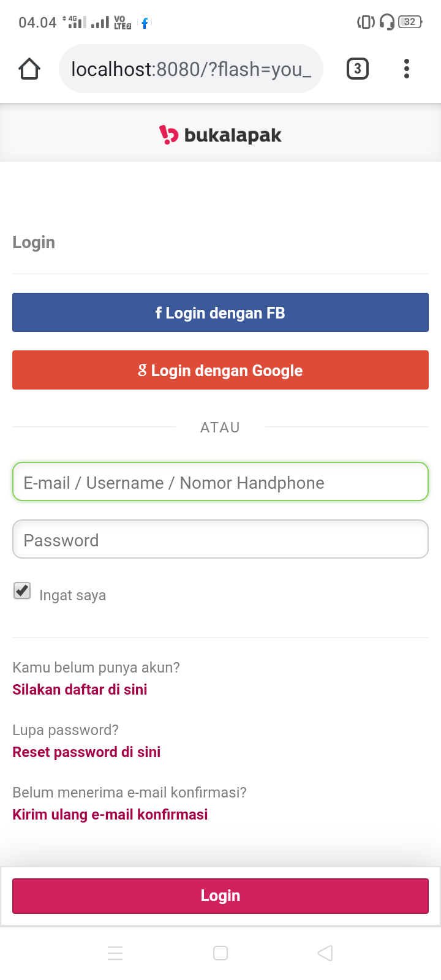This screenshot has width=441, height=980.
Task: Open the browser three-dot menu
Action: pos(407,69)
